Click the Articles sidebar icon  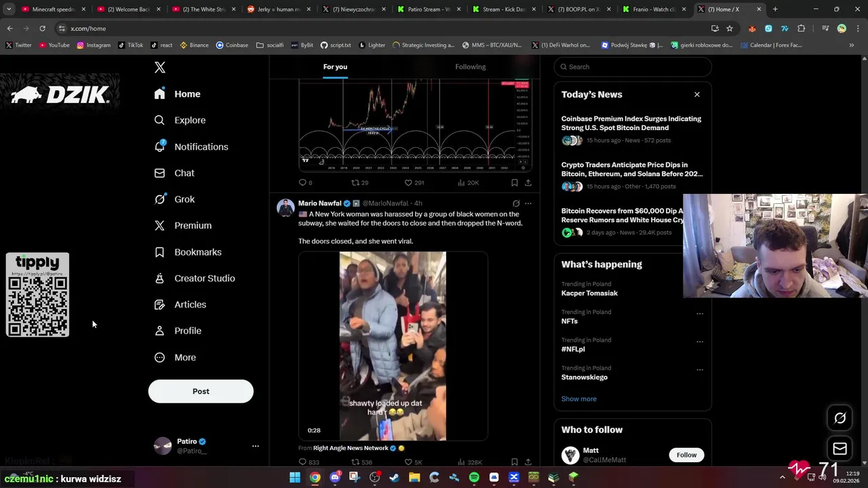point(159,305)
